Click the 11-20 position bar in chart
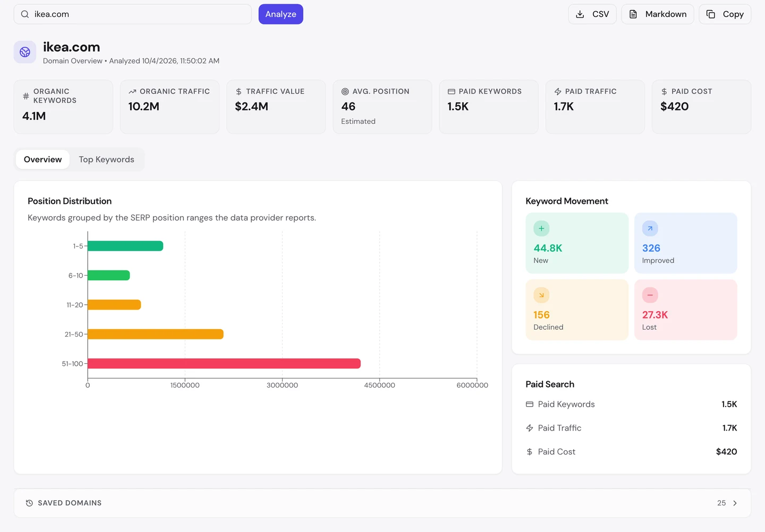 (x=114, y=305)
